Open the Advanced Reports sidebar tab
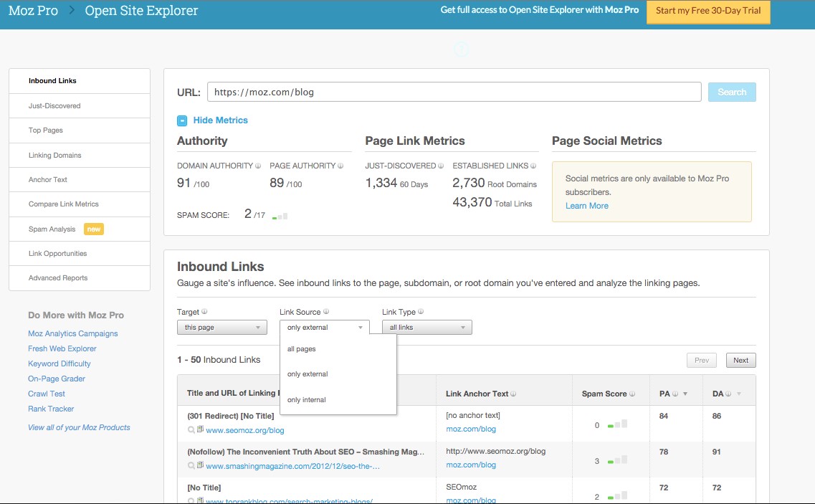This screenshot has width=815, height=504. click(80, 277)
